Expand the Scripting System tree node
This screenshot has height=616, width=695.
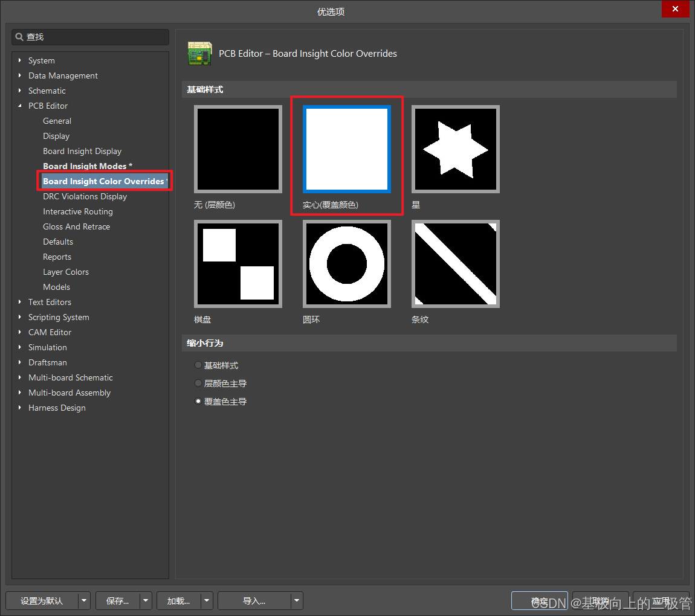(19, 317)
